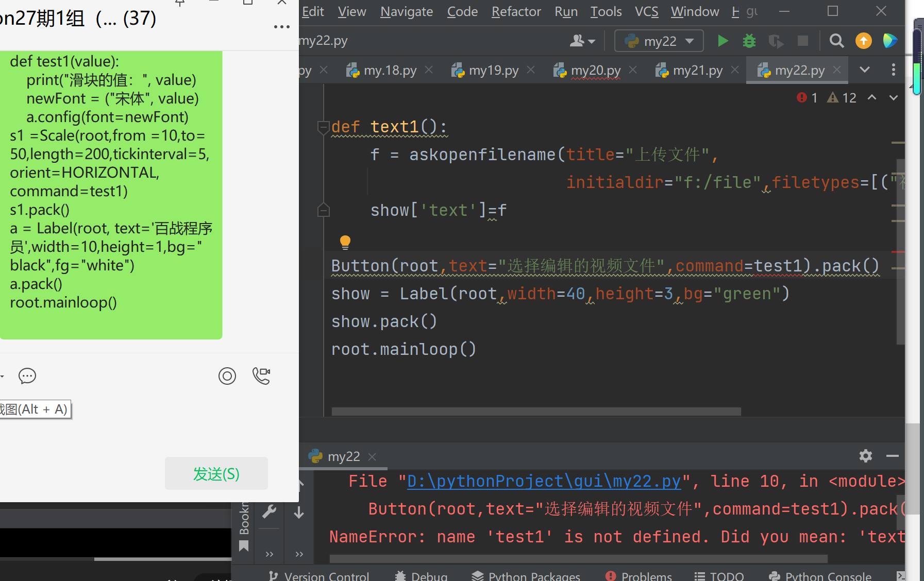The height and width of the screenshot is (581, 924).
Task: Open the Run menu
Action: point(566,11)
